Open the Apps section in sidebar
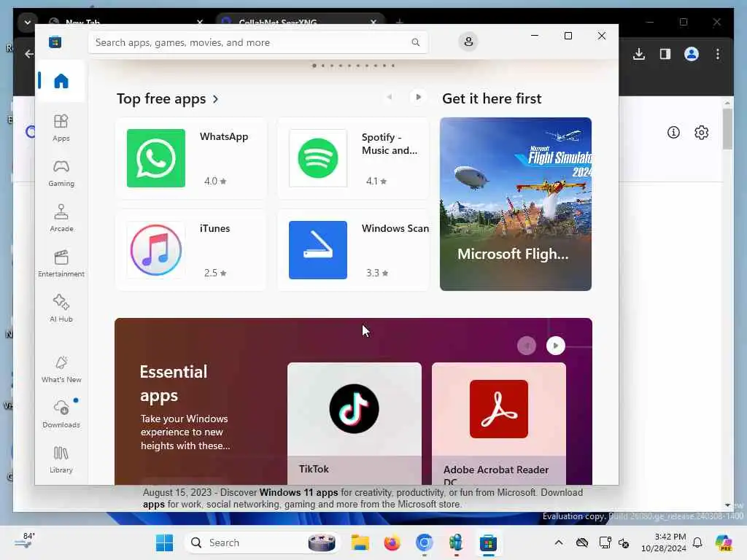747x560 pixels. click(61, 128)
